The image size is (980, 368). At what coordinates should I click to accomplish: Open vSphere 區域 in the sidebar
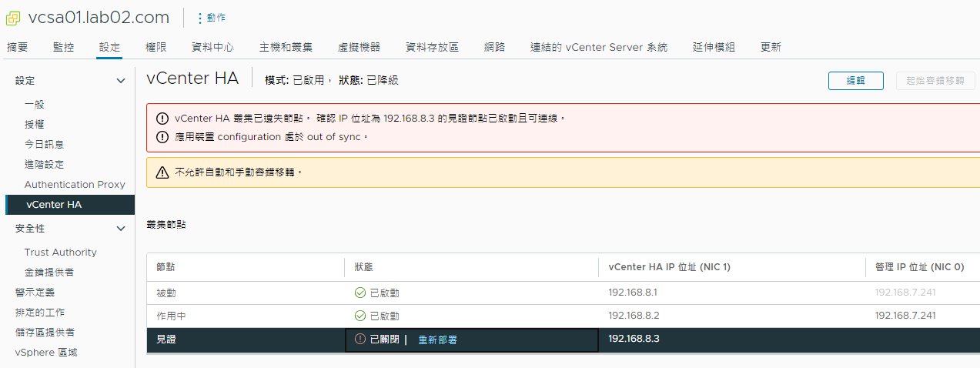click(x=46, y=353)
